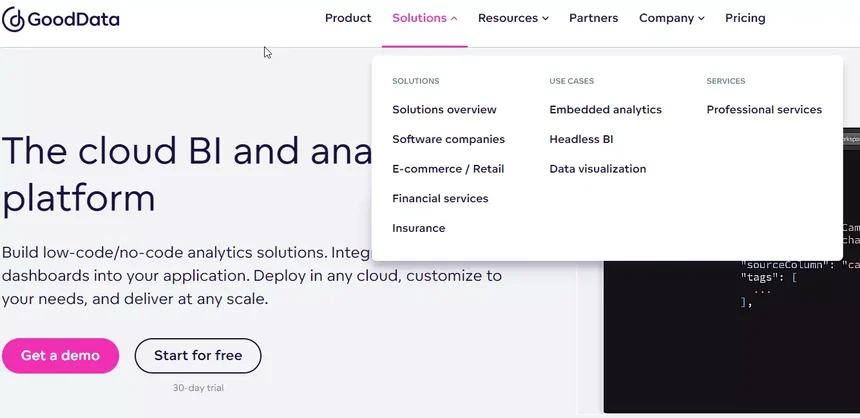Open Data visualization use case
The image size is (860, 418).
(598, 169)
